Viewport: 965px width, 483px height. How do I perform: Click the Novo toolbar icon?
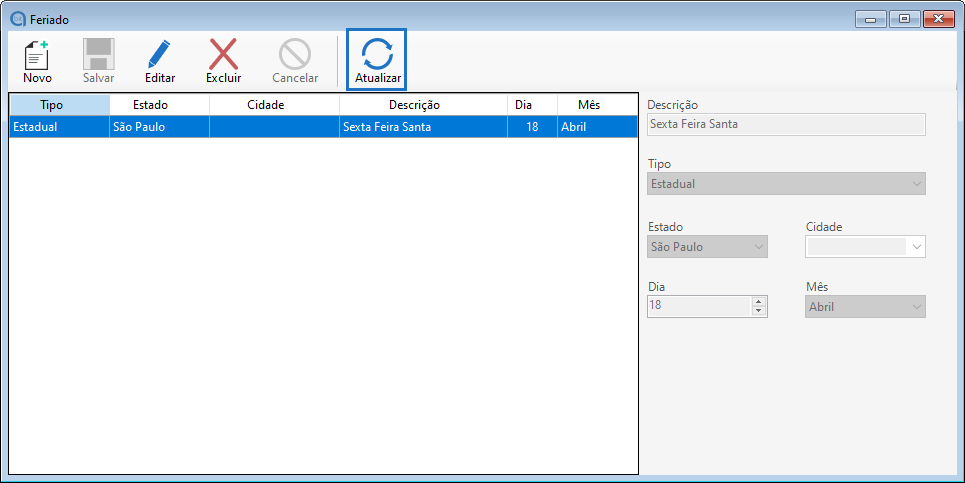click(x=37, y=54)
